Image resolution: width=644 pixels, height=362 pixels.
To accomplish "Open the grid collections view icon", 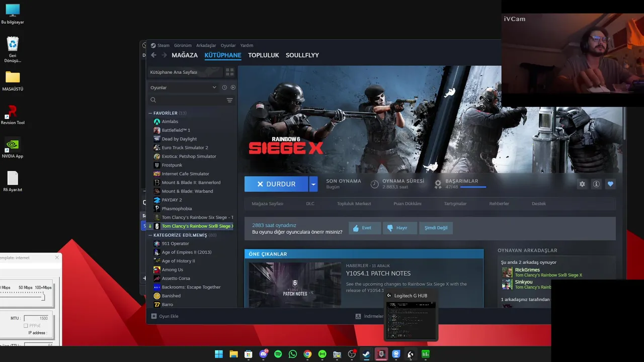I will coord(229,72).
